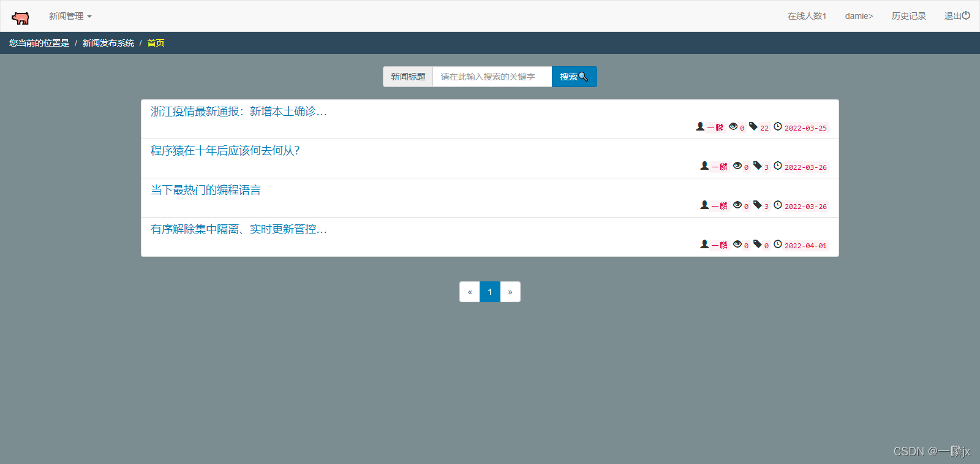Open news 程序猿在十年后应该何去何从?
980x464 pixels.
pyautogui.click(x=225, y=151)
